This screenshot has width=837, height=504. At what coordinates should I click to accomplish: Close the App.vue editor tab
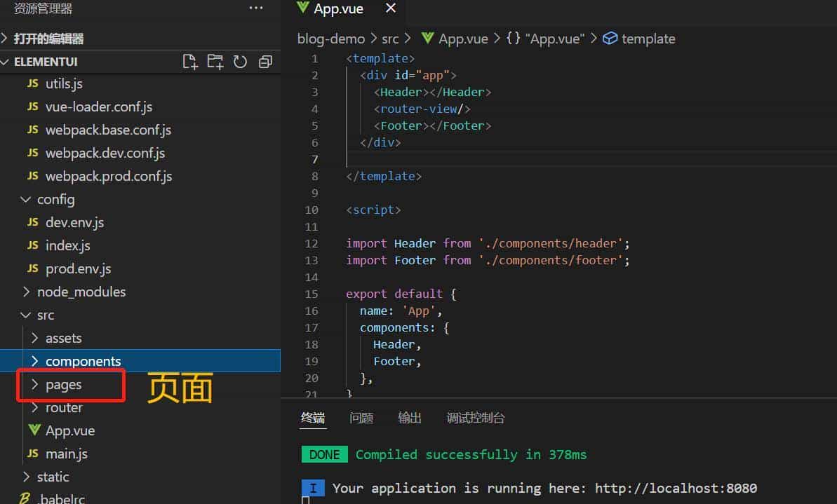coord(391,8)
